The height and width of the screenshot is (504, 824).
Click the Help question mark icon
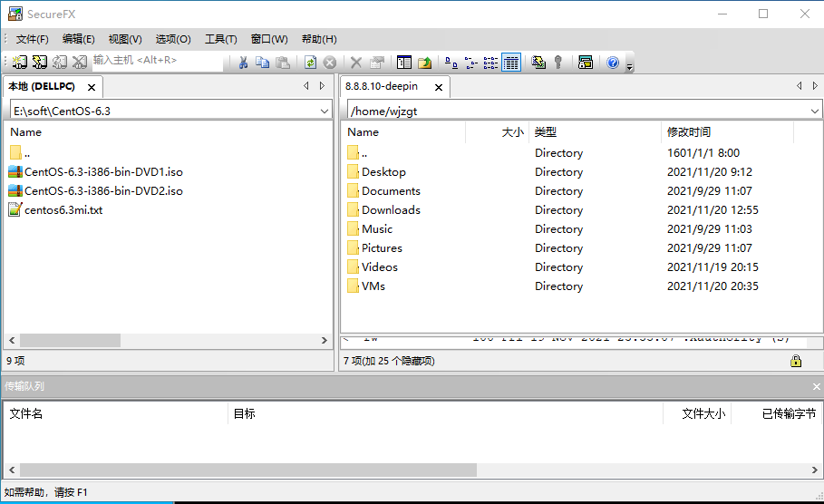tap(613, 63)
